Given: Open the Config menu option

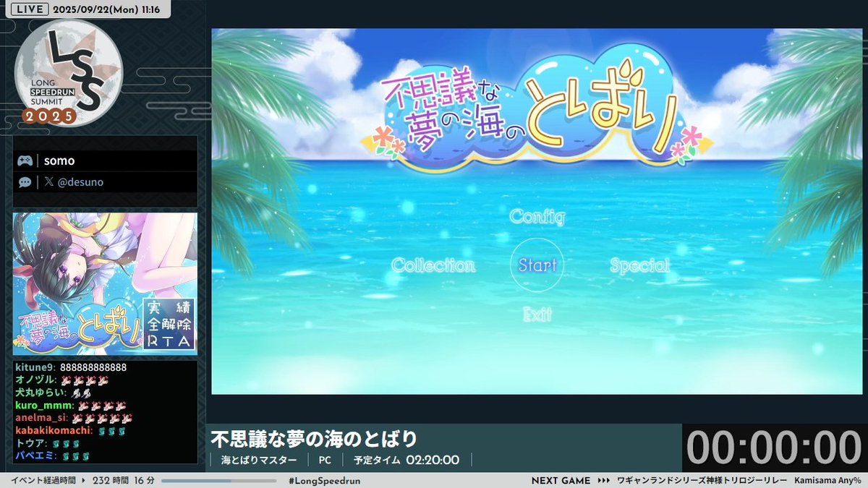Looking at the screenshot, I should point(537,216).
